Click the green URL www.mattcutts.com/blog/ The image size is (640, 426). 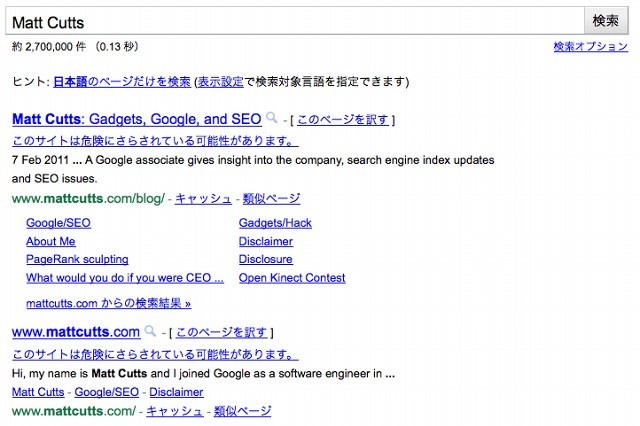pos(88,199)
